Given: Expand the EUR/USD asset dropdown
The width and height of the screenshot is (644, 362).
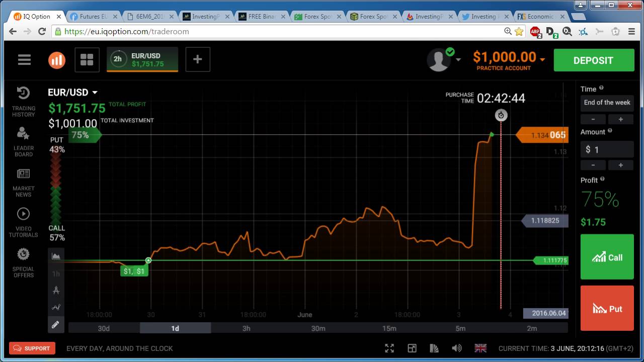Looking at the screenshot, I should 95,93.
